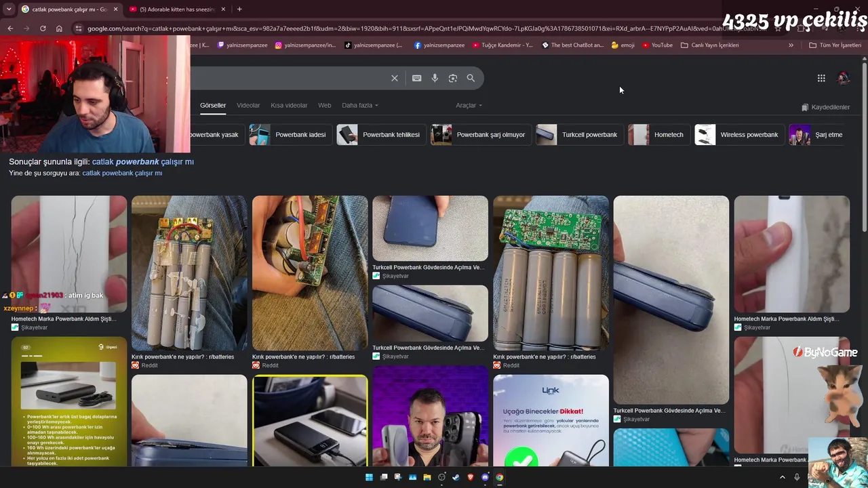Open The best ChatBot bookmark
The image size is (868, 488).
click(572, 45)
